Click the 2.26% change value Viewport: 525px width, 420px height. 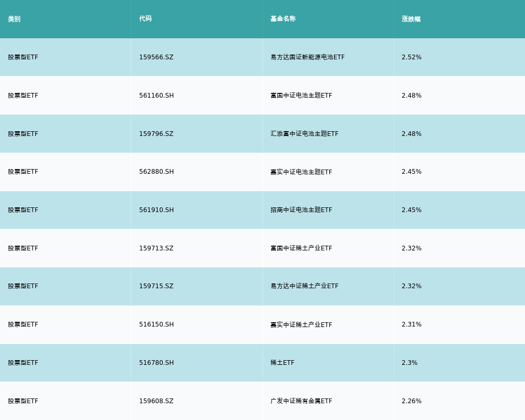coord(412,401)
